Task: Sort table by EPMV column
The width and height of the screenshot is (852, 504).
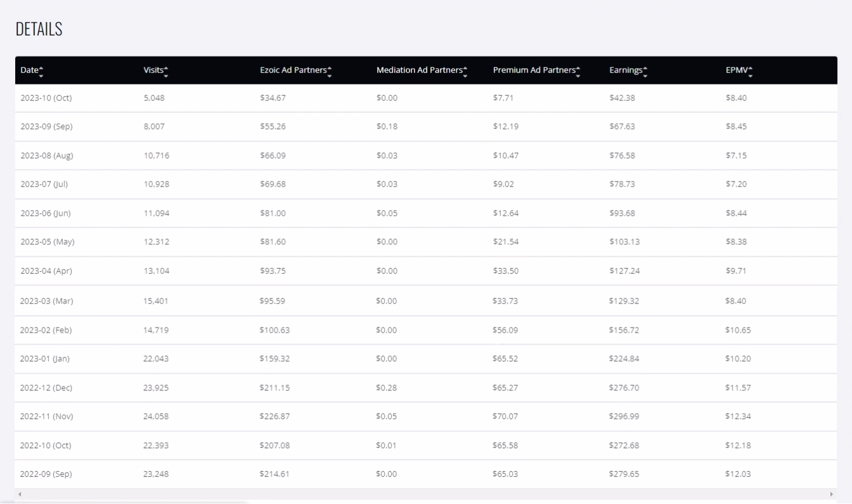Action: 739,70
